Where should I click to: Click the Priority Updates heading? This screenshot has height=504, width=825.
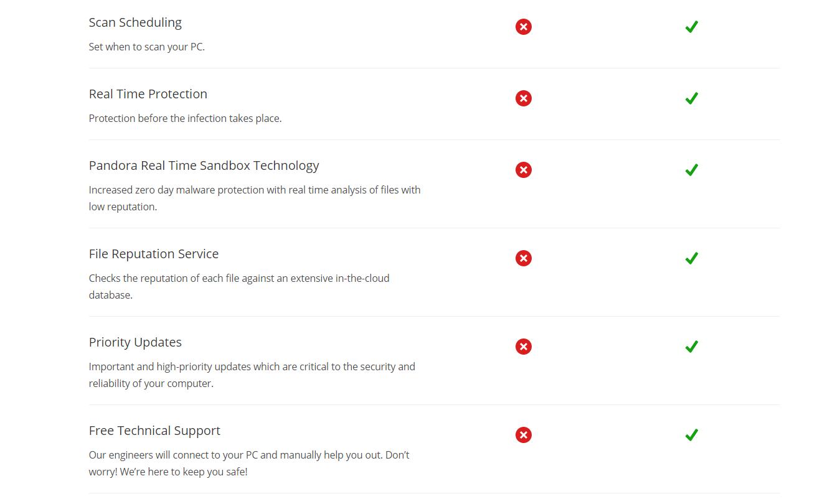tap(135, 342)
